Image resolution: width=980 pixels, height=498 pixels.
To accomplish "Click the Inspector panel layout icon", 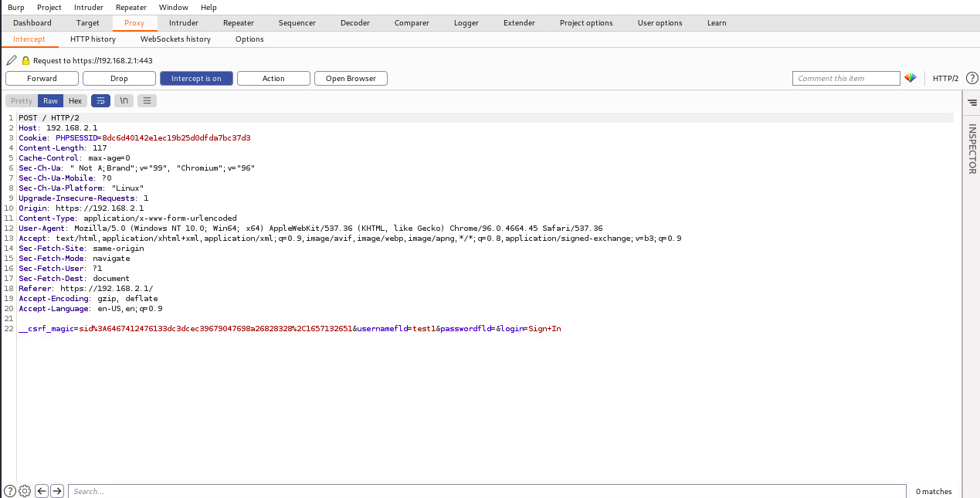I will 972,101.
